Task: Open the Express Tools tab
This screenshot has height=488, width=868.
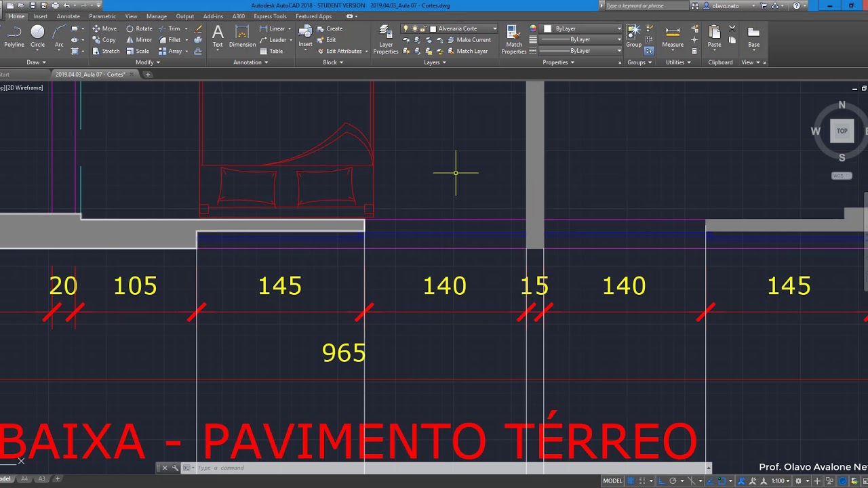Action: pos(270,16)
